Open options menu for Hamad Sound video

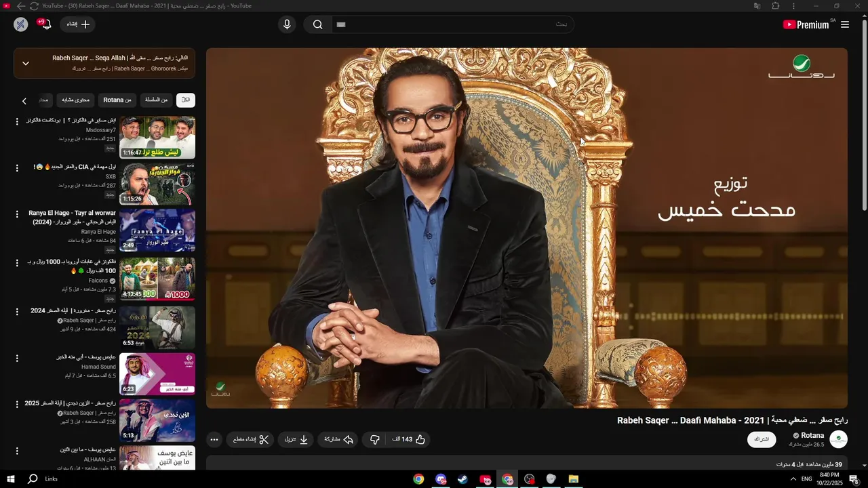(x=18, y=358)
